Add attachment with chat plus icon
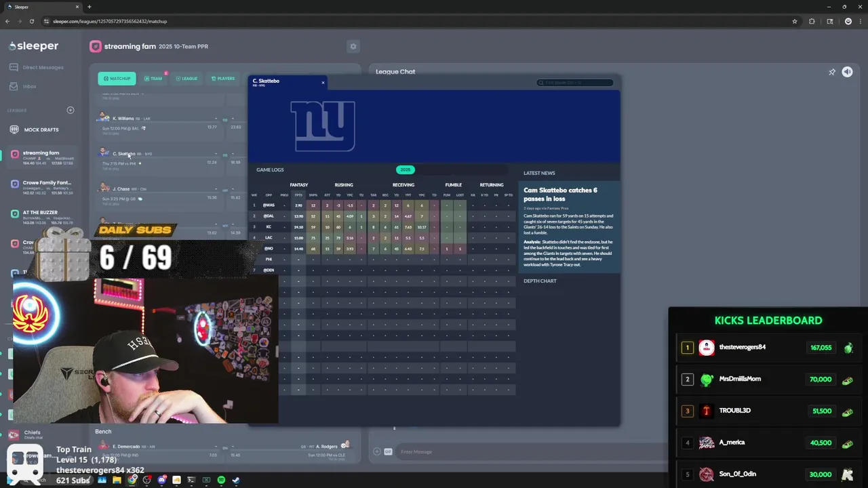 click(x=376, y=452)
